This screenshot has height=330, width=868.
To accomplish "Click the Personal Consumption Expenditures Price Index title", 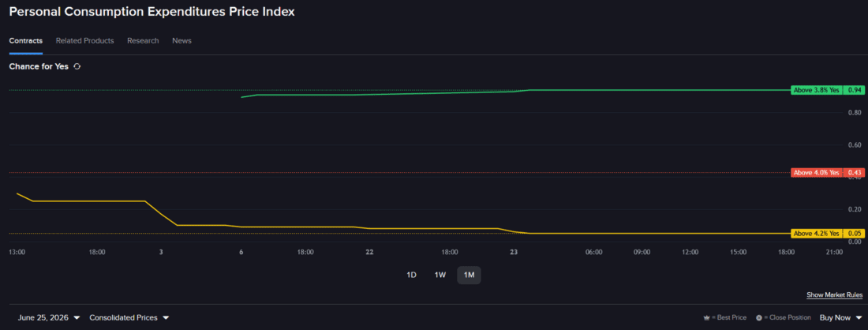I will coord(152,12).
